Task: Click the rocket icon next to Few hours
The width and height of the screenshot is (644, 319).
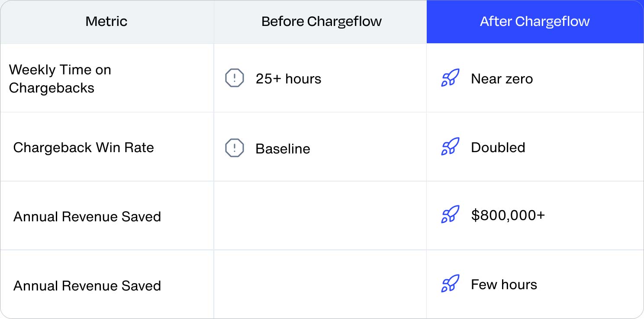Action: point(450,284)
